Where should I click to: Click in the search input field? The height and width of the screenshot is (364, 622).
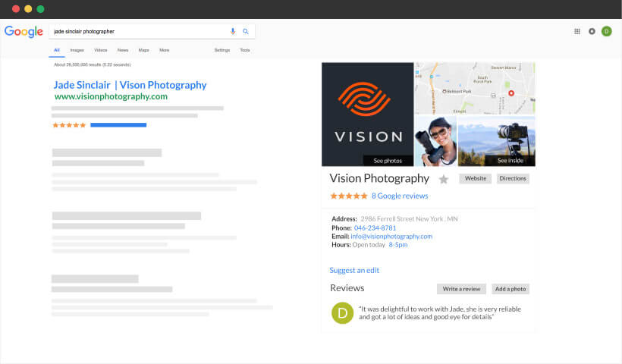click(x=137, y=31)
